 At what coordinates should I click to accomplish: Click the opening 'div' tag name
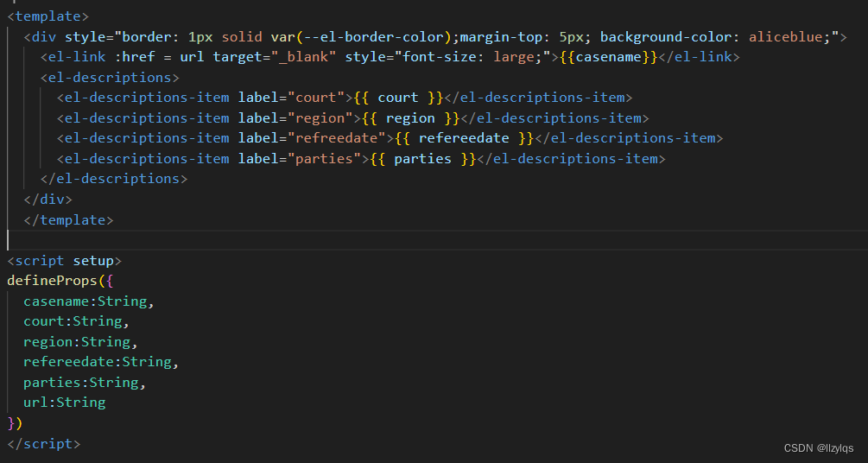click(x=44, y=37)
